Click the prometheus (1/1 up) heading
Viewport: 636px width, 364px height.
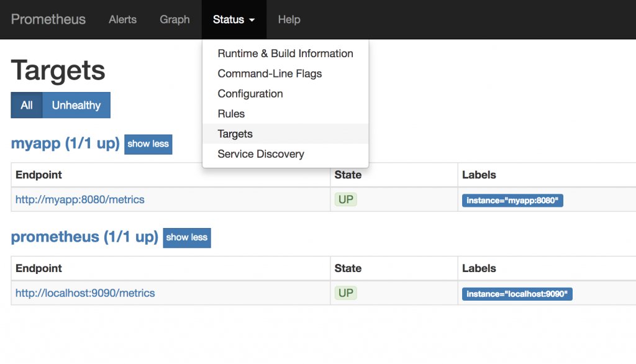[x=84, y=237]
